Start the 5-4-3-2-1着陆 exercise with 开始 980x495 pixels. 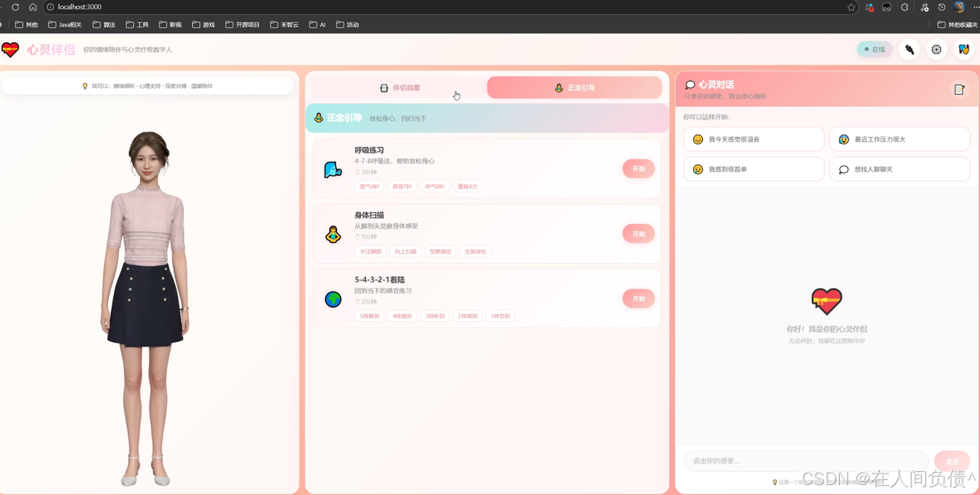[638, 298]
